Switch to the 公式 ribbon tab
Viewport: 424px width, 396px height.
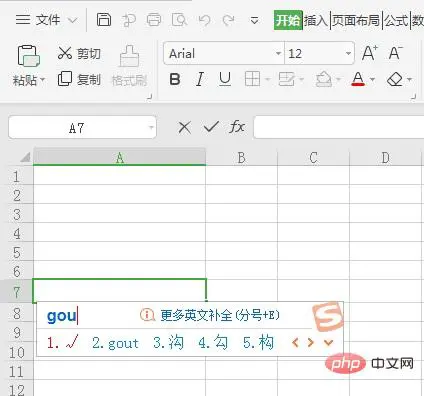[396, 21]
